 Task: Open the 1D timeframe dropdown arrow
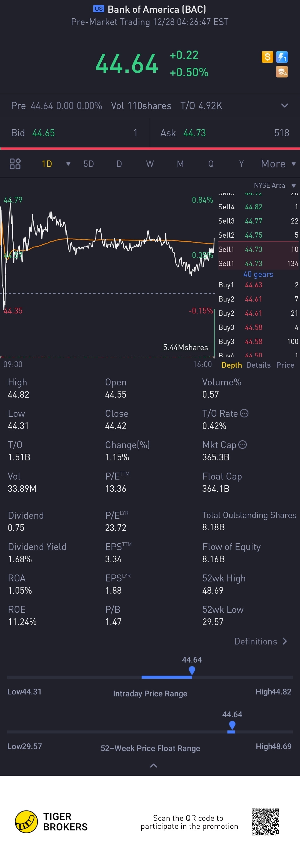pyautogui.click(x=68, y=164)
